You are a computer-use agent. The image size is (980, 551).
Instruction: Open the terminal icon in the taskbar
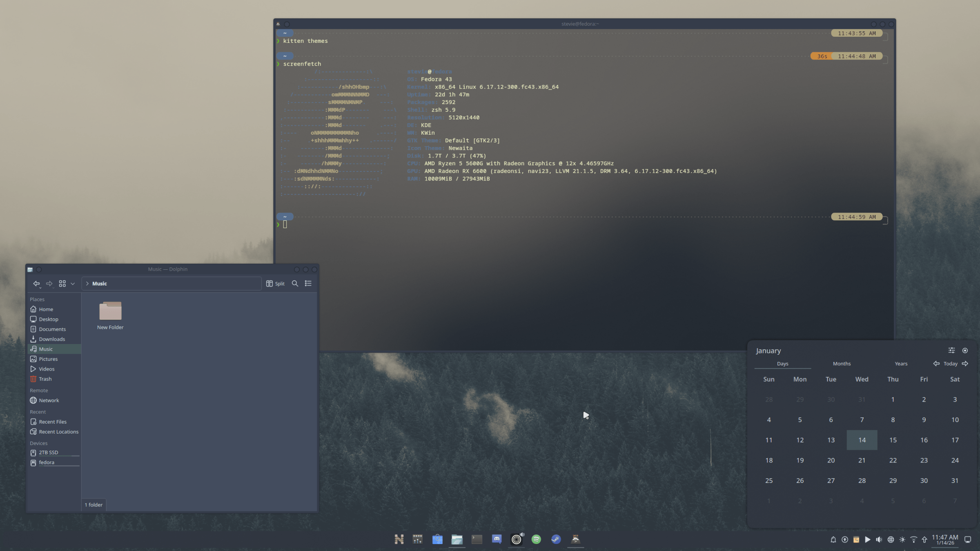pyautogui.click(x=477, y=539)
